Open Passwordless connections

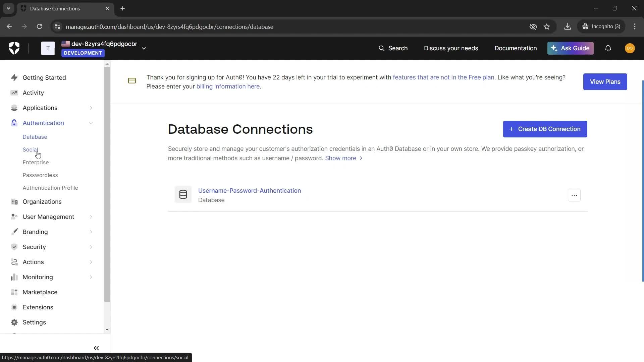click(40, 175)
